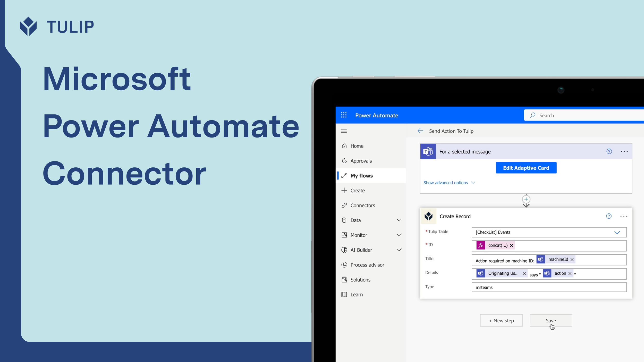Open the app launcher waffle icon
This screenshot has height=362, width=644.
click(344, 115)
